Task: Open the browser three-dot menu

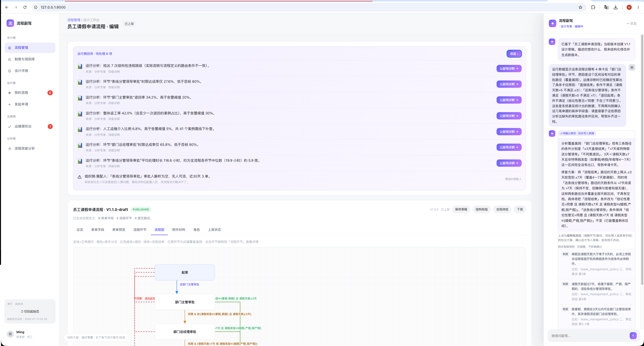Action: click(x=638, y=7)
